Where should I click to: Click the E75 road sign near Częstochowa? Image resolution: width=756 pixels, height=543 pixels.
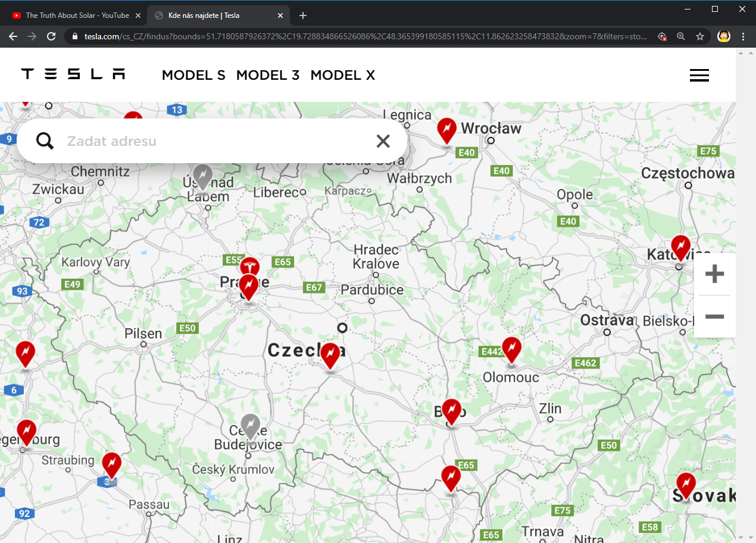coord(708,151)
